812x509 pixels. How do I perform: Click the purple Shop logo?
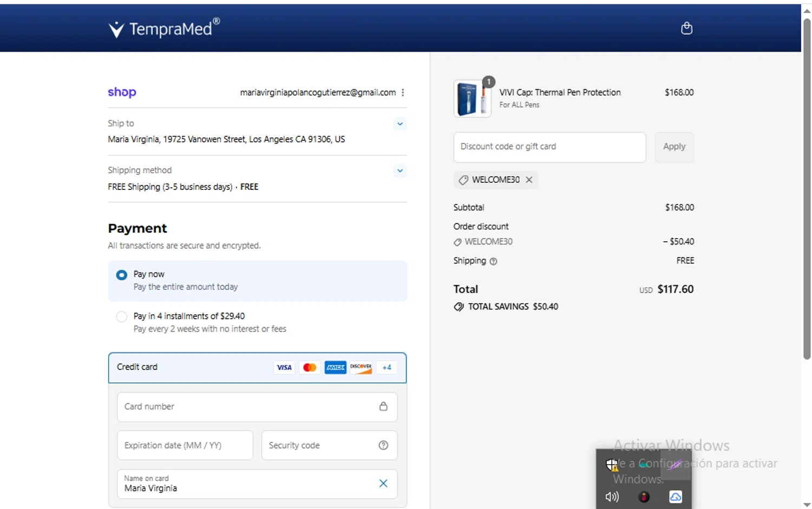(122, 92)
